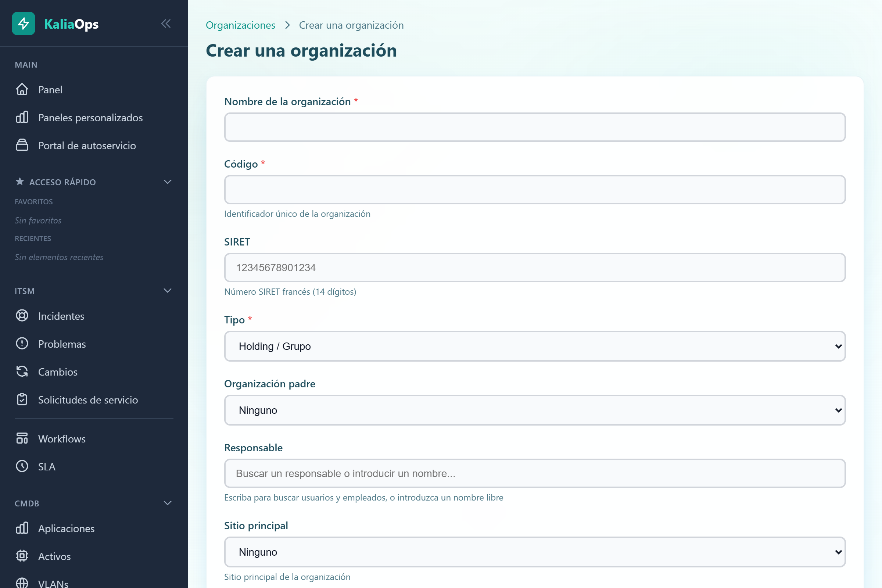This screenshot has height=588, width=882.
Task: Collapse the sidebar with double-chevron icon
Action: tap(166, 24)
